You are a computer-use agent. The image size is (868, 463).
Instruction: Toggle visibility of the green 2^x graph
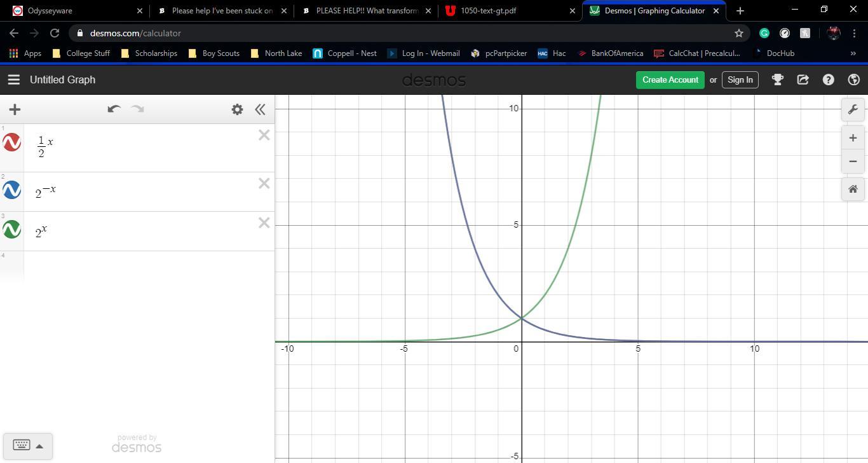(x=12, y=230)
